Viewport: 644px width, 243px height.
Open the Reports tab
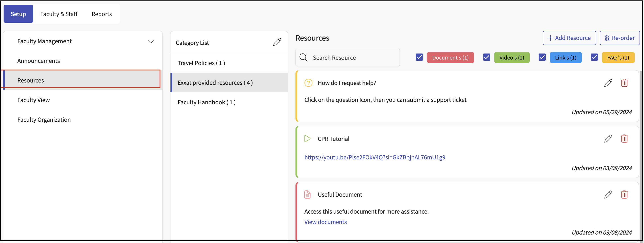(x=101, y=14)
